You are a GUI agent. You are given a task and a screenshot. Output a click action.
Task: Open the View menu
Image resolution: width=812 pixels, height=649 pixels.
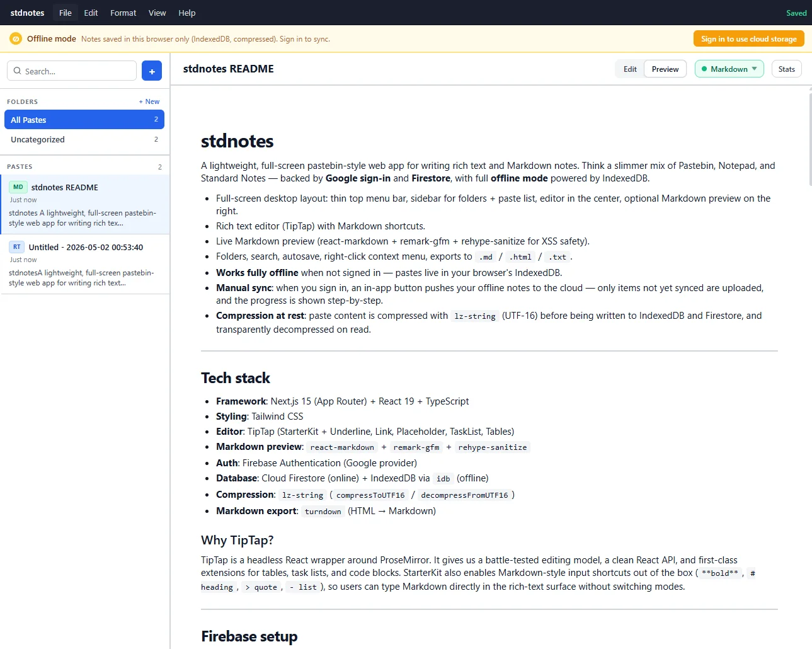point(157,13)
